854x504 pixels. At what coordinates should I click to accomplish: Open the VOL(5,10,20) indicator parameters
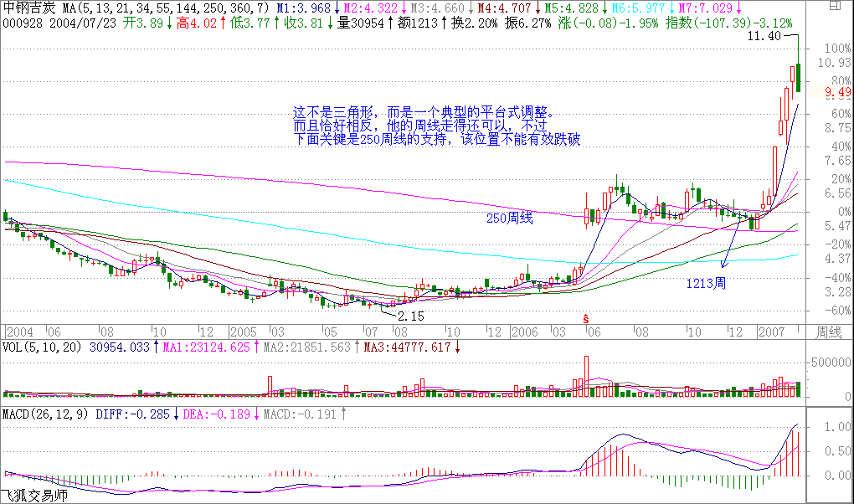(x=40, y=347)
